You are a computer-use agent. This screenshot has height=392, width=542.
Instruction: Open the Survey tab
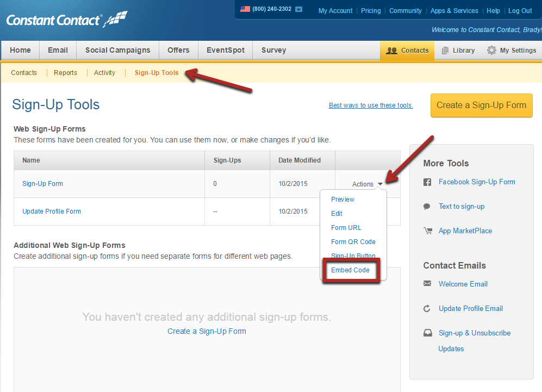point(274,50)
